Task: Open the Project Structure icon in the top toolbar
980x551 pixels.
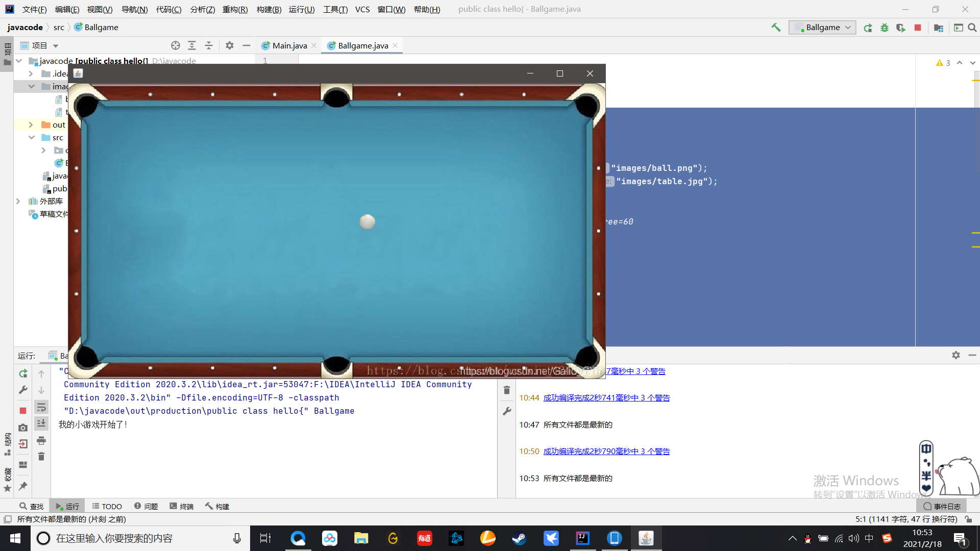Action: 938,28
